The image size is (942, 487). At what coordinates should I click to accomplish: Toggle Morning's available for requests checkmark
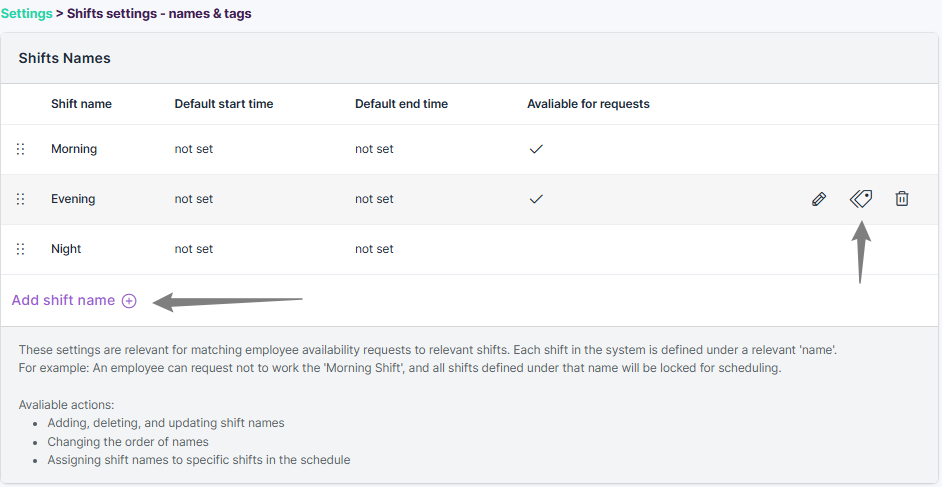536,149
